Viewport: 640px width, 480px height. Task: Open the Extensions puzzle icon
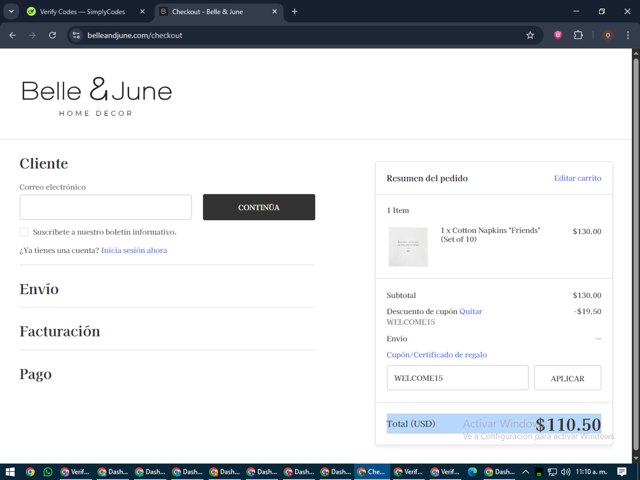pos(578,35)
